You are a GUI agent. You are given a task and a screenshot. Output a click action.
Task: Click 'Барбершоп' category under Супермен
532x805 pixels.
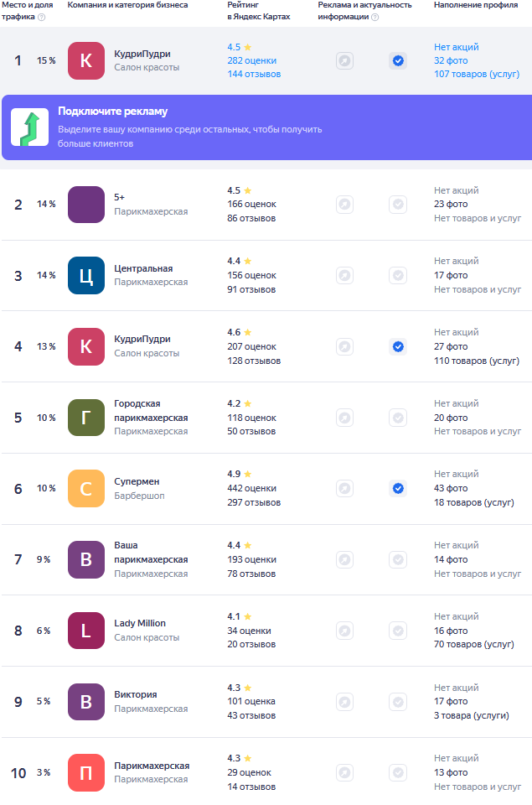point(139,496)
